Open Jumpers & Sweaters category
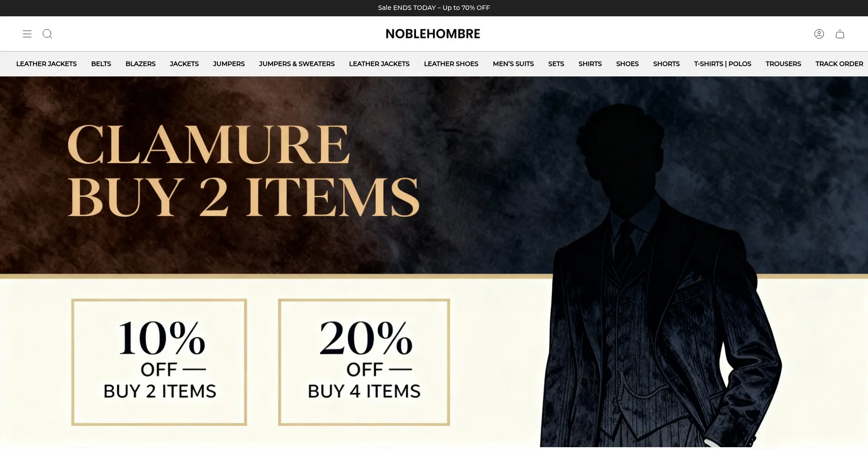 tap(297, 64)
